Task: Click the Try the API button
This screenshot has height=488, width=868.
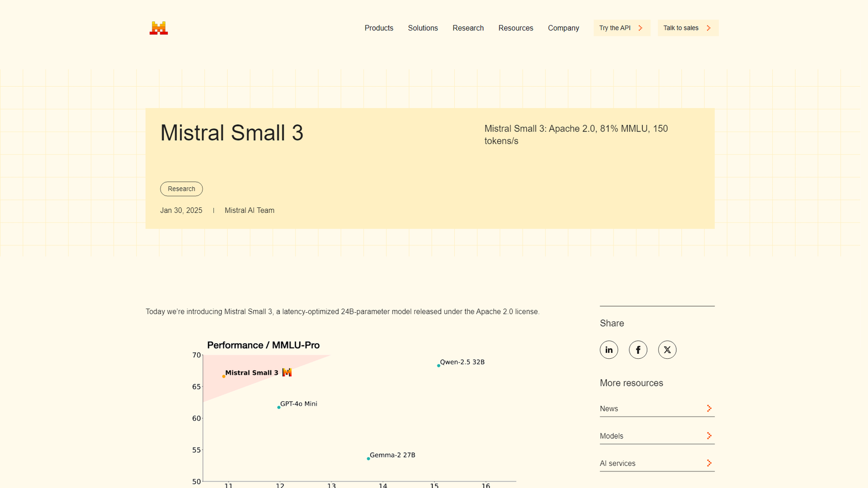Action: click(622, 28)
